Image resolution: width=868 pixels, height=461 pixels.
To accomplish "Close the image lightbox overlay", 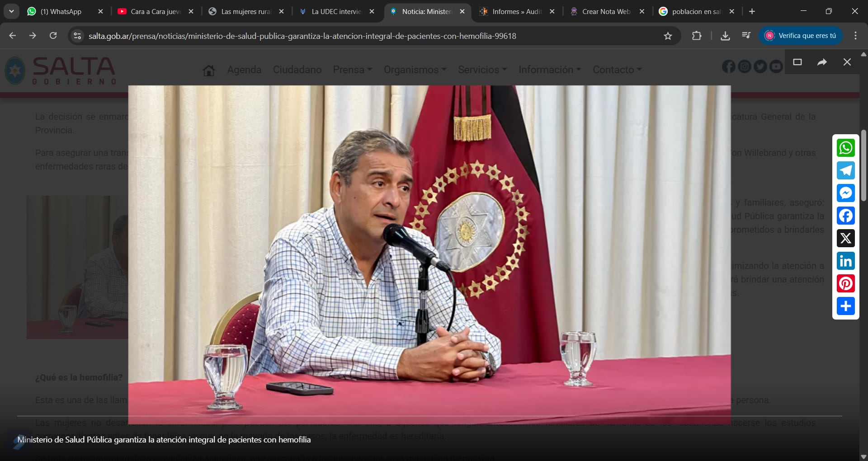I will [847, 62].
